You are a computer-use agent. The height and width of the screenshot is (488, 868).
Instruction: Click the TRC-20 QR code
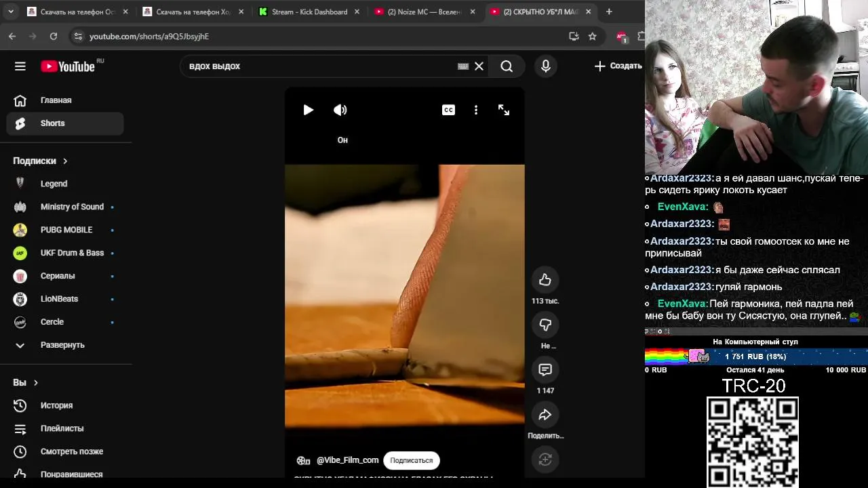click(753, 442)
